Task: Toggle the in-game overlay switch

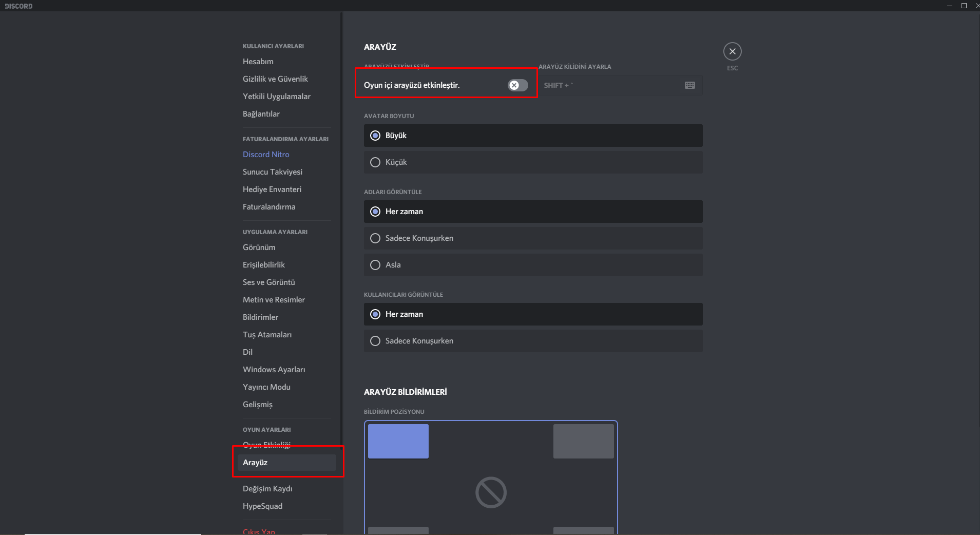Action: (517, 85)
